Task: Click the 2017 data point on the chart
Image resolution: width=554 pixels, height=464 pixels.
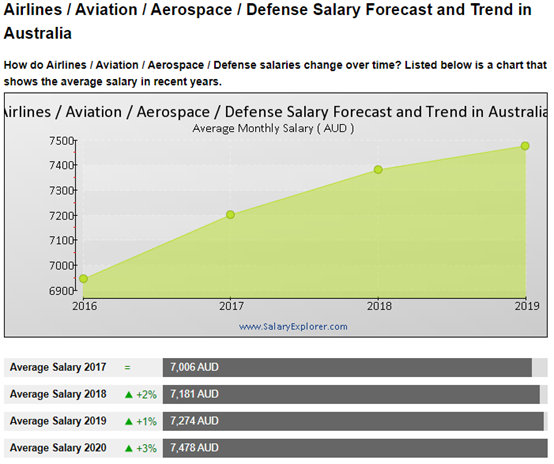Action: [230, 215]
